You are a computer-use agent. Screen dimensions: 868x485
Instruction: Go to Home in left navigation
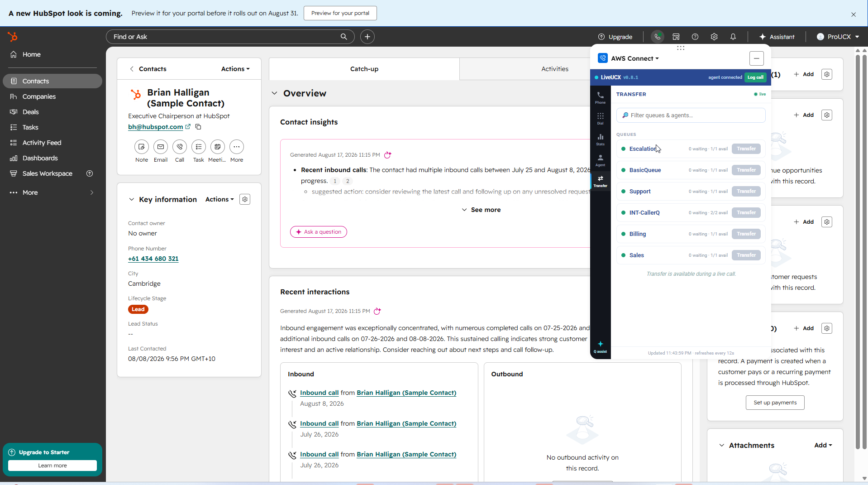52,54
